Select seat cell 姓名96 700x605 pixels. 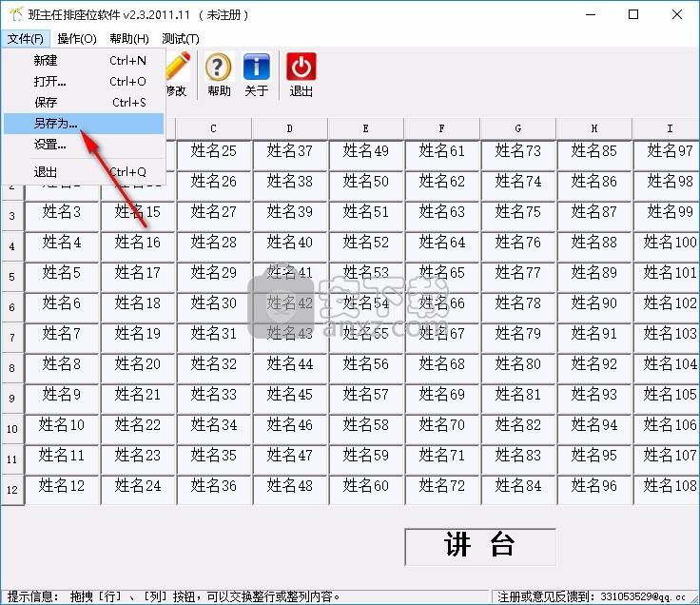click(594, 490)
